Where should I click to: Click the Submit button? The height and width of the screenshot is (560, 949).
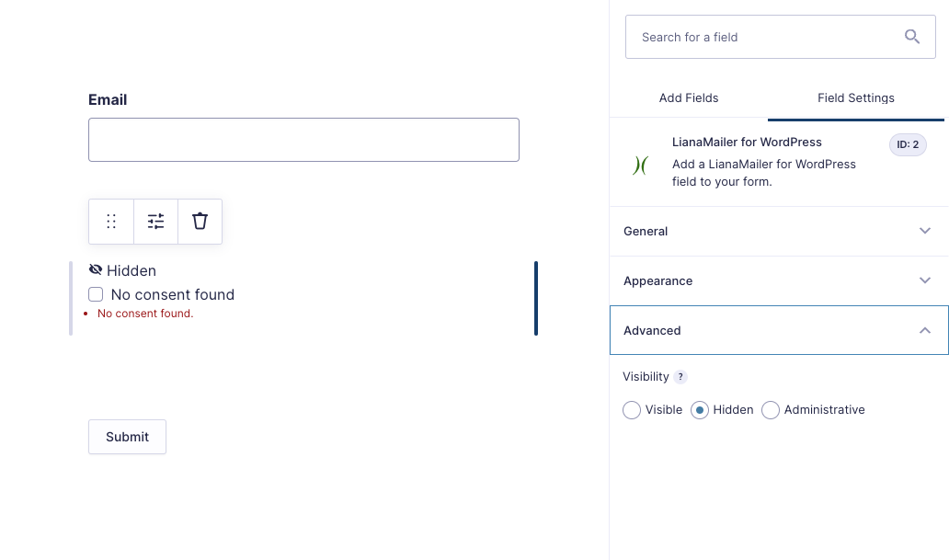pyautogui.click(x=127, y=437)
